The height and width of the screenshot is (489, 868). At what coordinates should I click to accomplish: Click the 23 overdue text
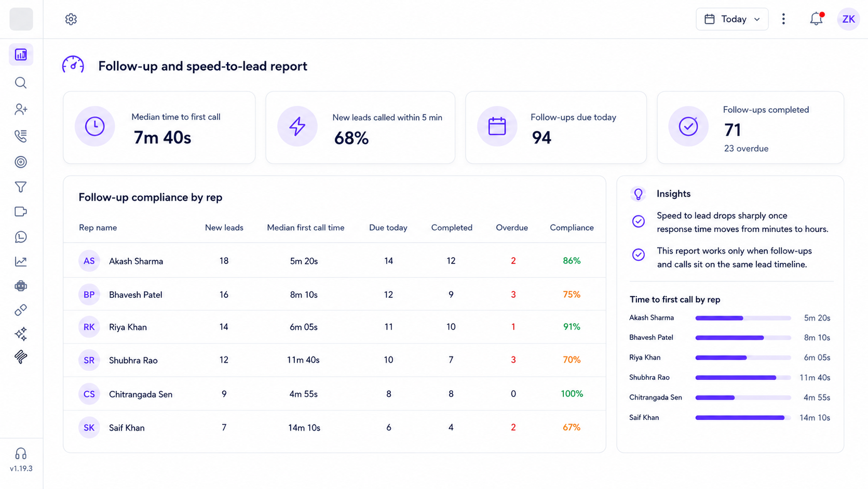[746, 149]
